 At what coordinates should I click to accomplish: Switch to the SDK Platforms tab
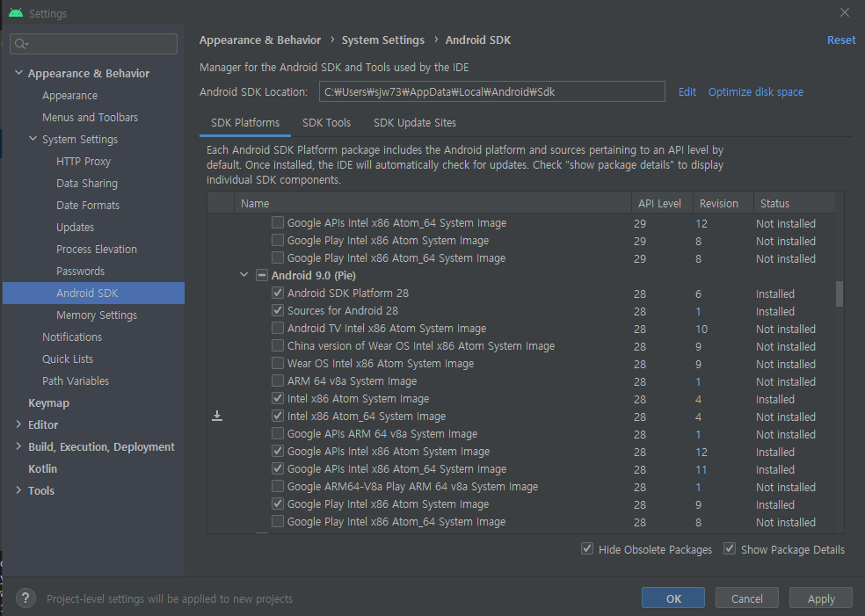coord(245,122)
